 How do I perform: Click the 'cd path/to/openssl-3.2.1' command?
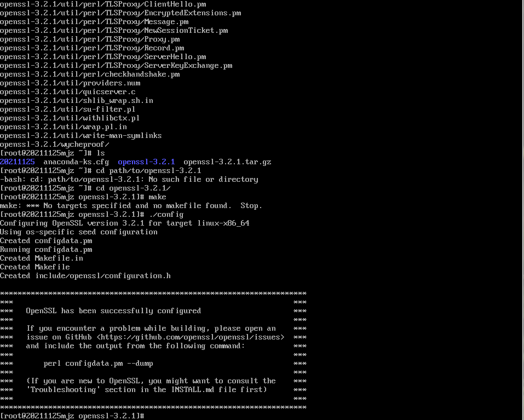149,170
